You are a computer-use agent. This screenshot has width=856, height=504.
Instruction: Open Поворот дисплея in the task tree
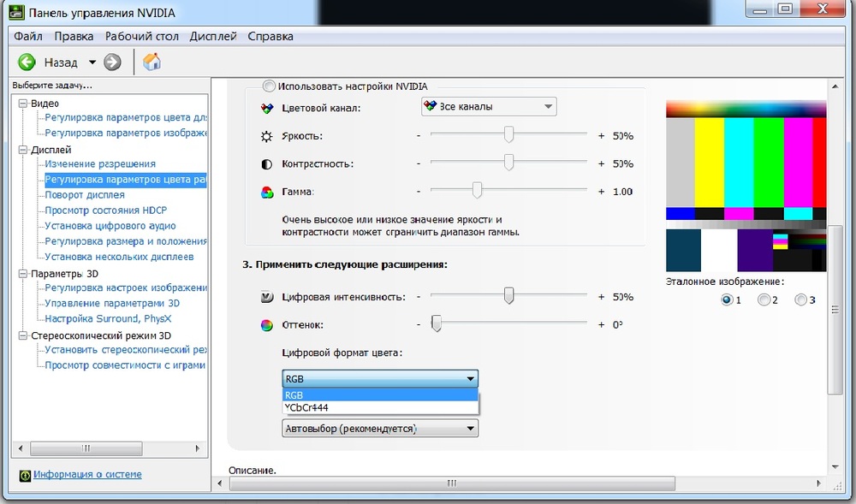pos(85,195)
